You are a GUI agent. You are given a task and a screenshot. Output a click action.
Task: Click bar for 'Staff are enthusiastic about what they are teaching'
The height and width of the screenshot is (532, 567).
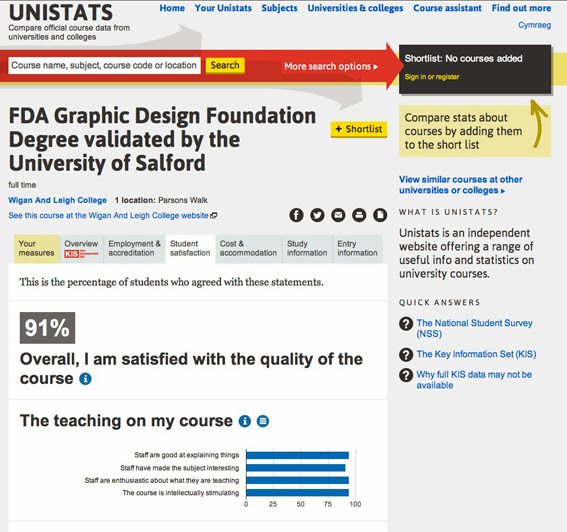click(297, 480)
